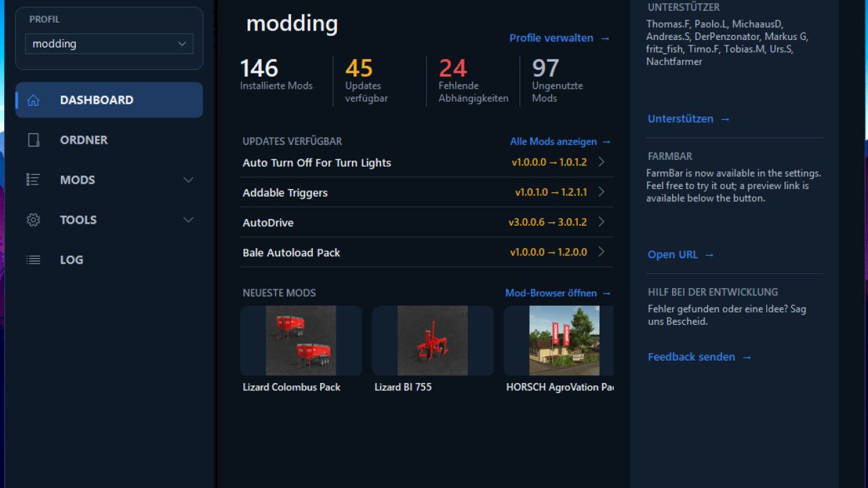Click the Open URL link
The image size is (868, 488).
coord(681,255)
